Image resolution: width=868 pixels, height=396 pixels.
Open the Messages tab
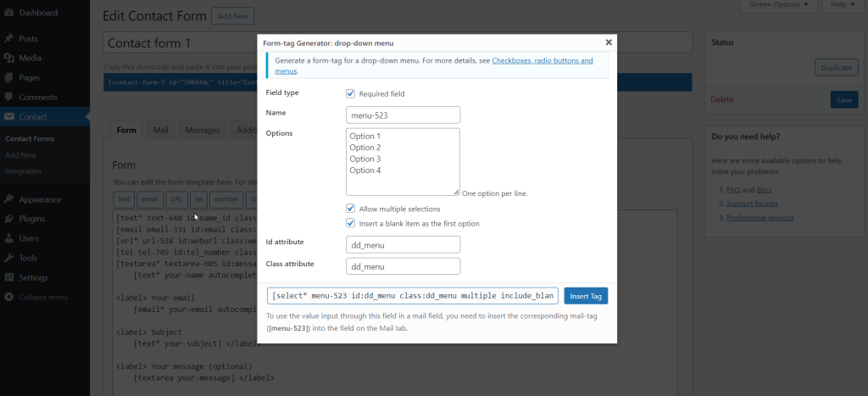(x=203, y=131)
